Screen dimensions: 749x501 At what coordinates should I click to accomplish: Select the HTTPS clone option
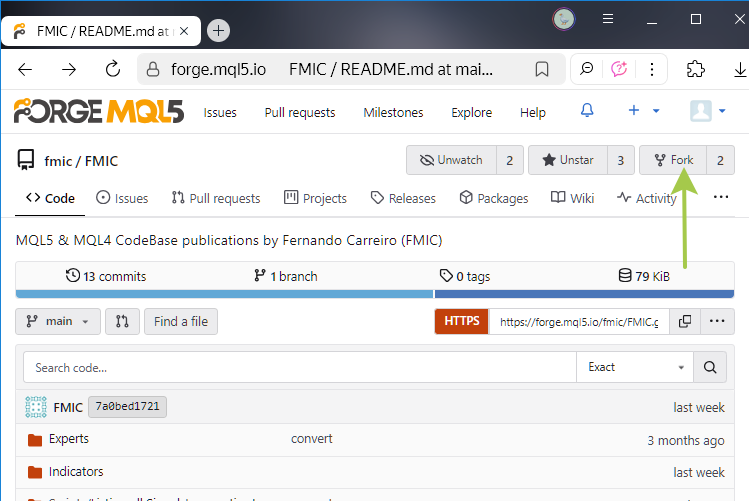point(461,321)
